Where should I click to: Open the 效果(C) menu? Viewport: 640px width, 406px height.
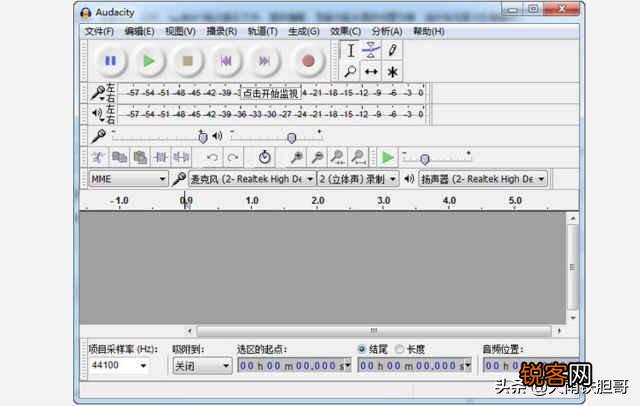point(345,31)
